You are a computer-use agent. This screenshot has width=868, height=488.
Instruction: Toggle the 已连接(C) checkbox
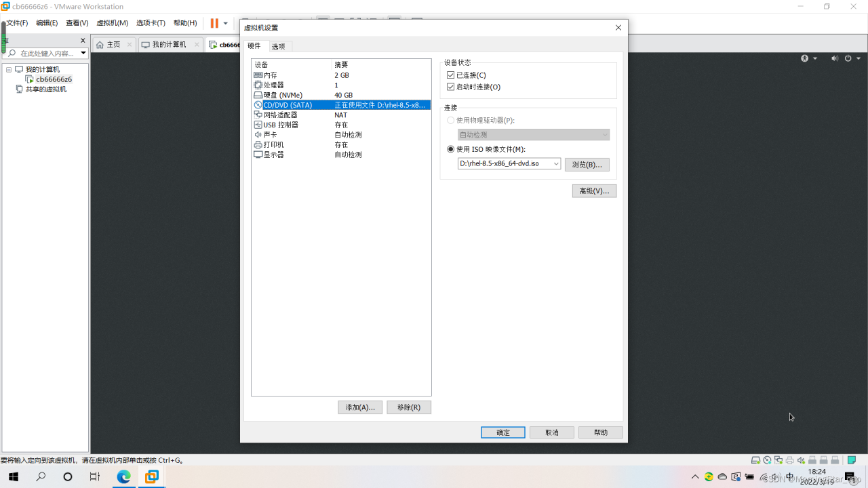(x=450, y=75)
